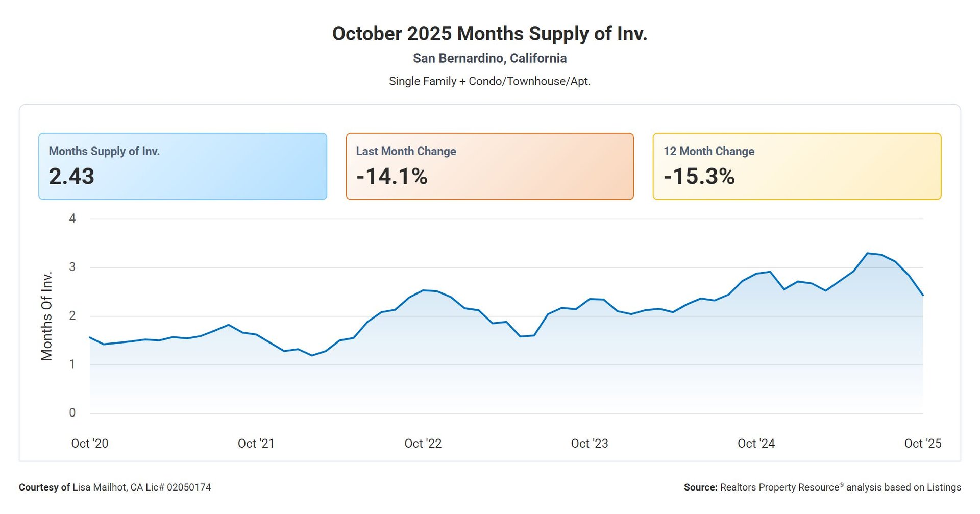
Task: Click the Oct '20 x-axis label
Action: point(90,444)
